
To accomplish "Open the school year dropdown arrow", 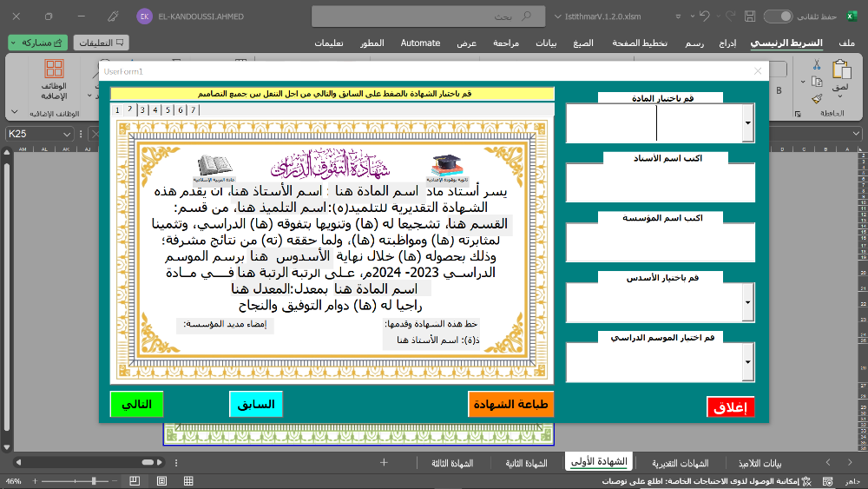I will pos(748,360).
